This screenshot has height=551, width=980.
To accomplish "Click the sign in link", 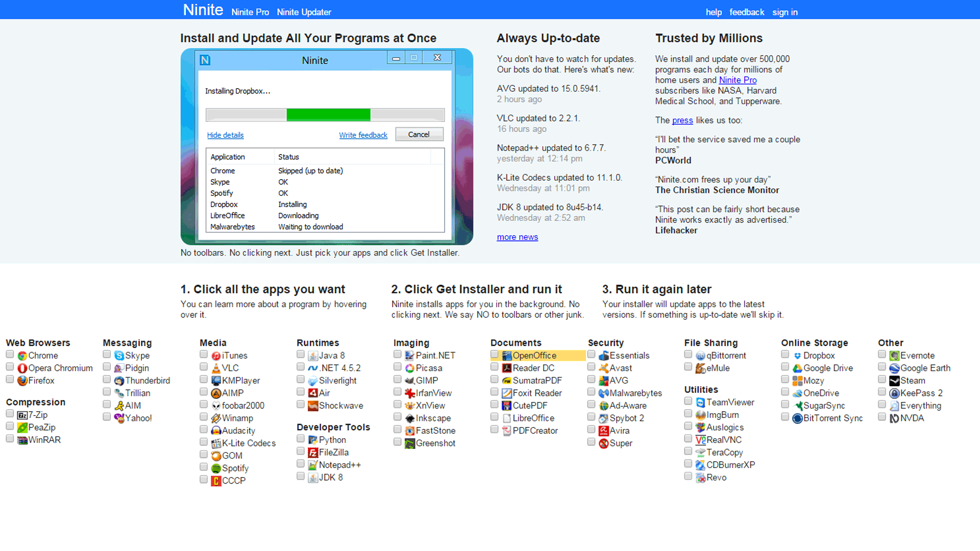I will [x=785, y=12].
